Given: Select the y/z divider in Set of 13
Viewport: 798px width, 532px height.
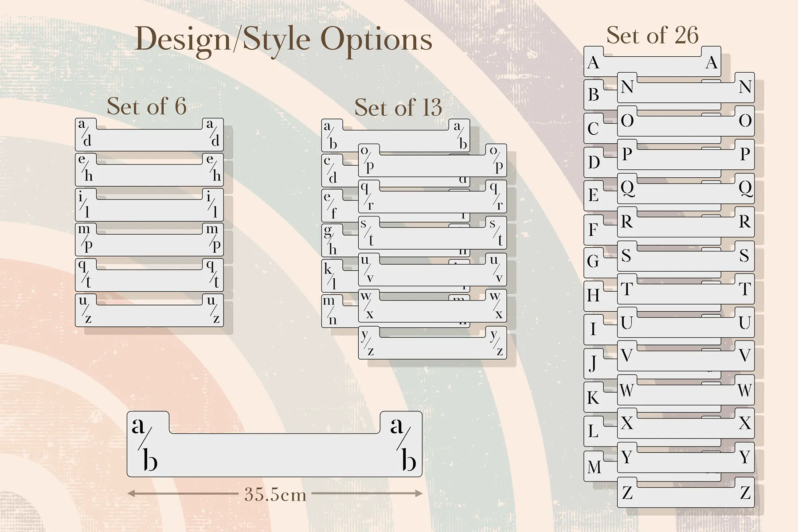Looking at the screenshot, I should (x=432, y=348).
